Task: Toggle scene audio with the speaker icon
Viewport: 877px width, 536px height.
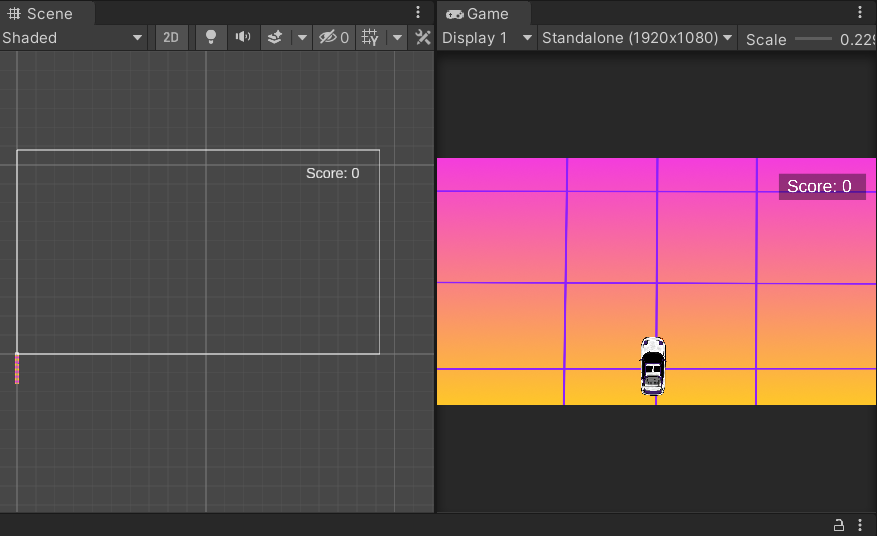Action: coord(242,38)
